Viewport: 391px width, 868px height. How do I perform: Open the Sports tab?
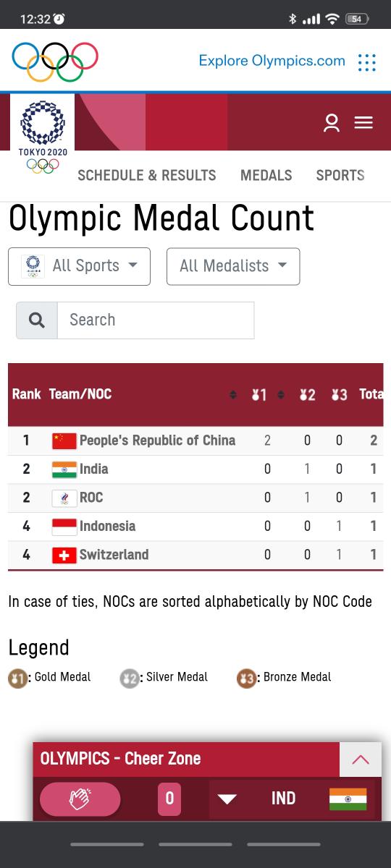(x=340, y=175)
